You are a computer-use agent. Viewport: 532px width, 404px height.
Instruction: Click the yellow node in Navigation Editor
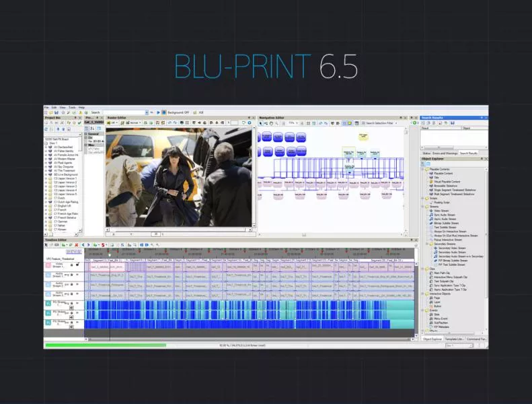point(363,136)
